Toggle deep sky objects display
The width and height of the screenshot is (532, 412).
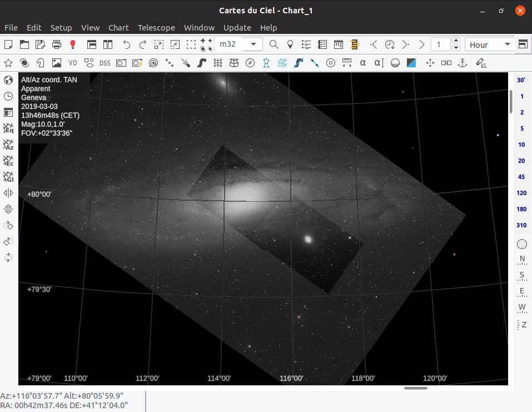(24, 63)
